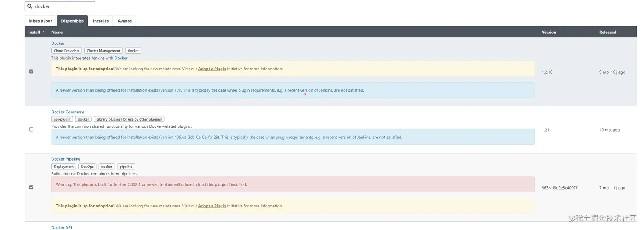The width and height of the screenshot is (644, 230).
Task: Click the release date 7 mo. 11 j ago
Action: [x=612, y=188]
